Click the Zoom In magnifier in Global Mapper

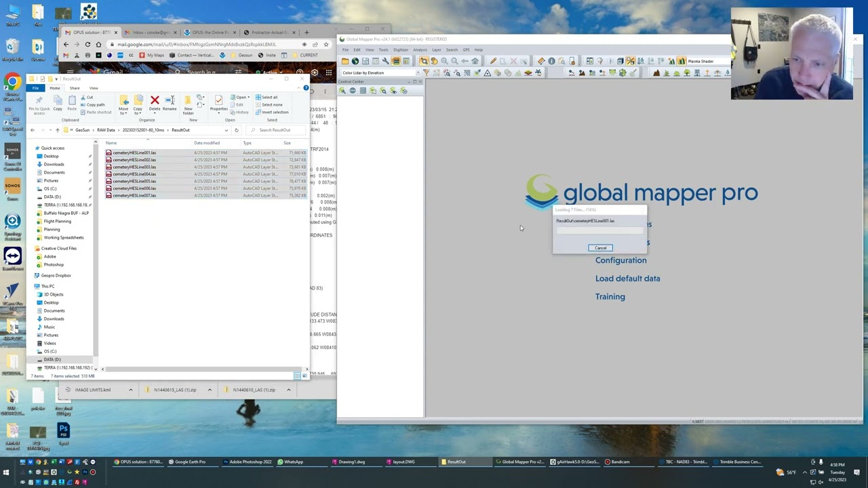444,61
